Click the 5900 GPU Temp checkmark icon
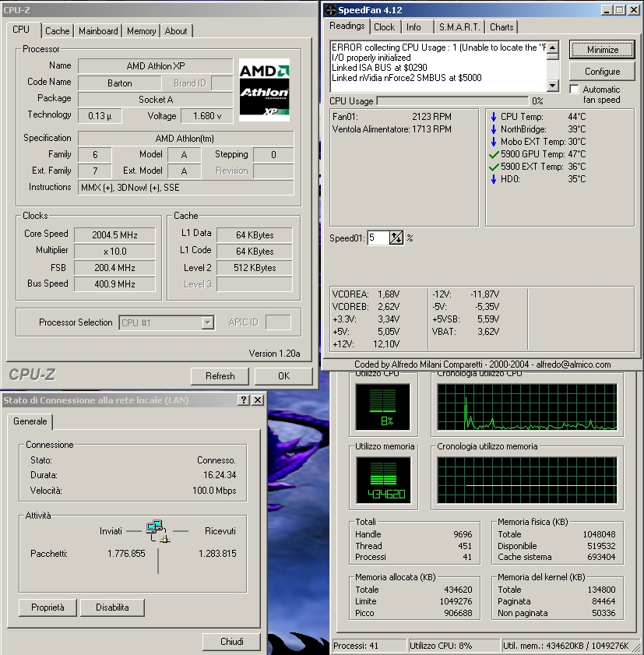 click(494, 154)
